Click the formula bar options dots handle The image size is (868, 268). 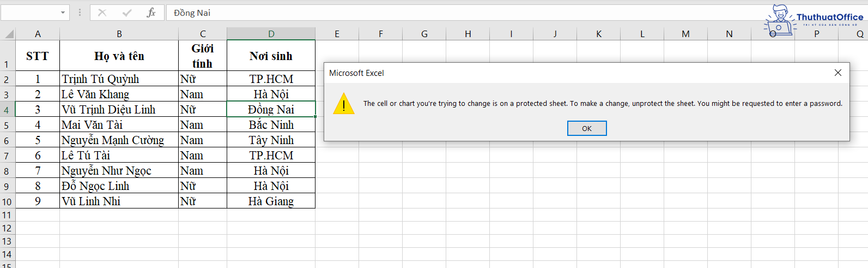[x=80, y=13]
